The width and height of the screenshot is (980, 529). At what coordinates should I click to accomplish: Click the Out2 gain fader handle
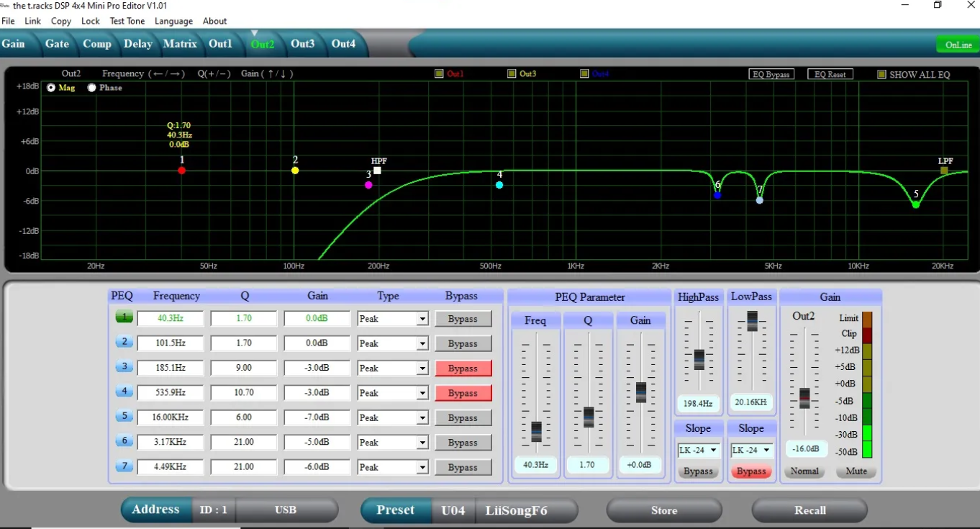point(804,398)
